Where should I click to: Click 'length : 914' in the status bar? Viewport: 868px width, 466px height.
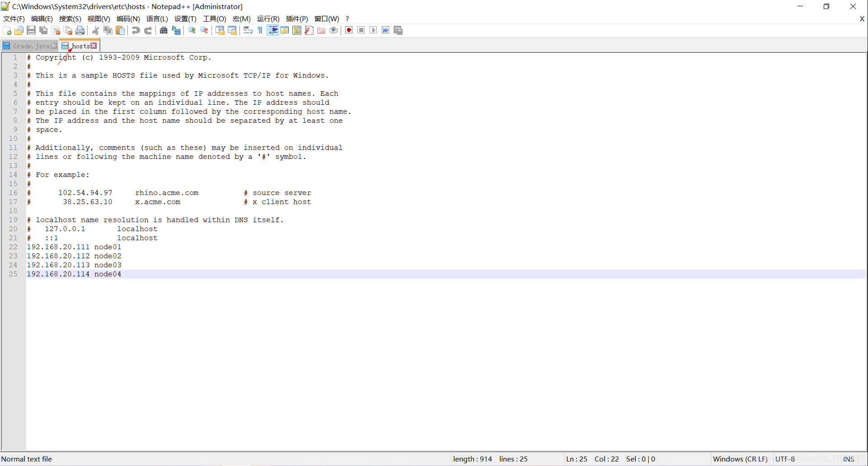point(473,459)
